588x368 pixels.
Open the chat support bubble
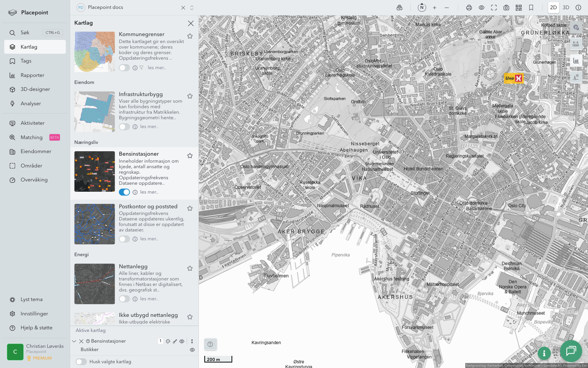pyautogui.click(x=571, y=351)
